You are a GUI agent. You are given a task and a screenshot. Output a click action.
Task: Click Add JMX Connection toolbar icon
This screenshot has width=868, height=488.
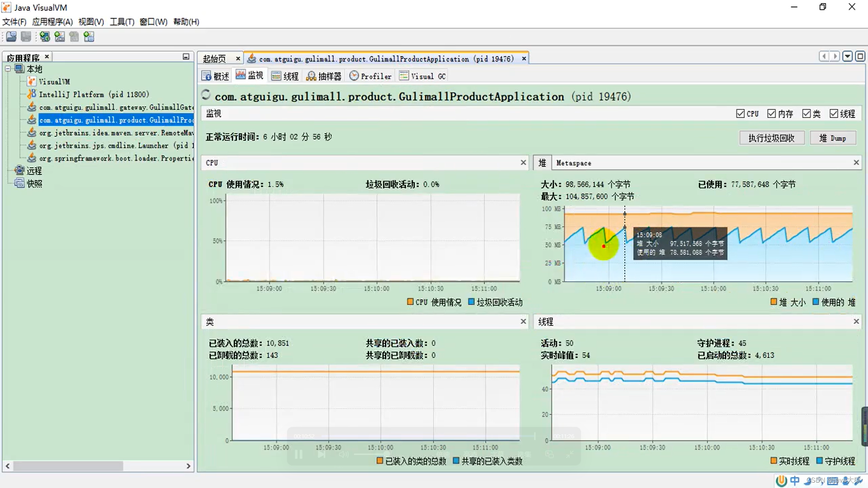[x=60, y=37]
